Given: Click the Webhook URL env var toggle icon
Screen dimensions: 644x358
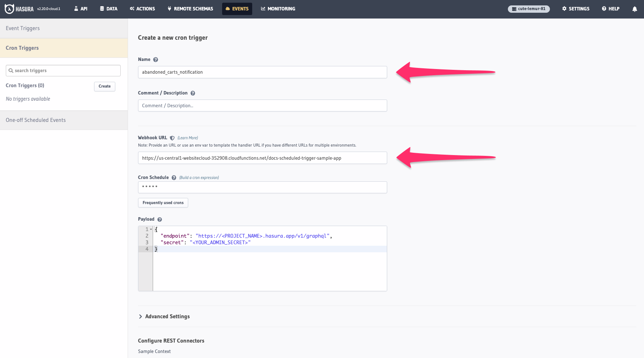Looking at the screenshot, I should [x=172, y=137].
